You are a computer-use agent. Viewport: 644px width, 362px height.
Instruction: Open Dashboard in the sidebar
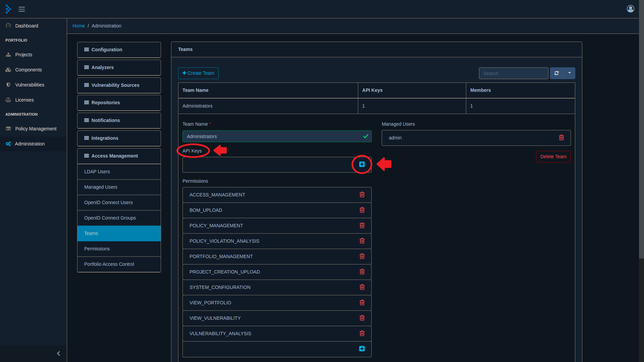(33, 26)
